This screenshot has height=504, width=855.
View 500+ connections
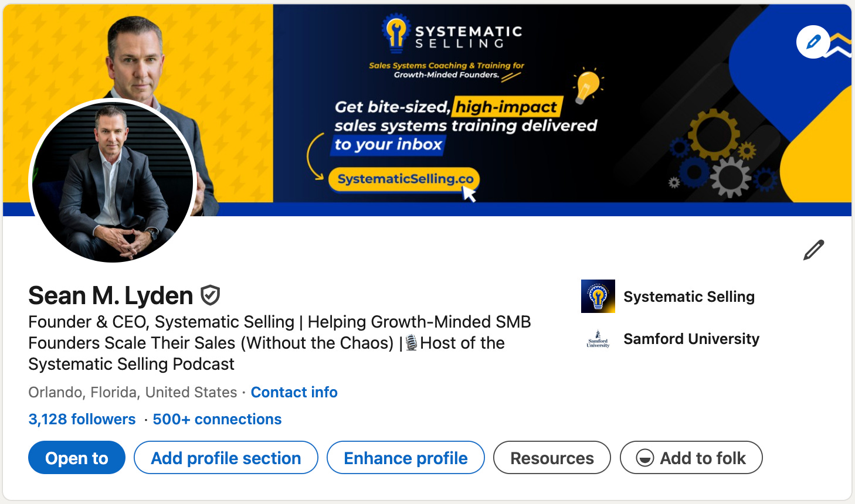(217, 419)
